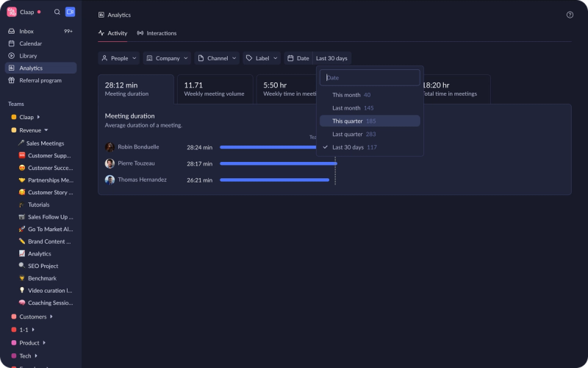Click the Customer Support SOS icon
Screen dimensions: 588x368
22,155
